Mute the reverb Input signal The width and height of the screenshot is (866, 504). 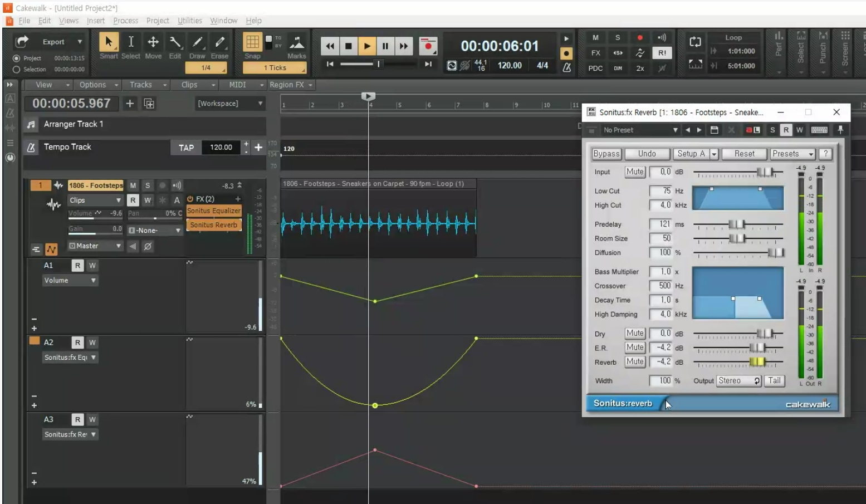[x=635, y=172]
